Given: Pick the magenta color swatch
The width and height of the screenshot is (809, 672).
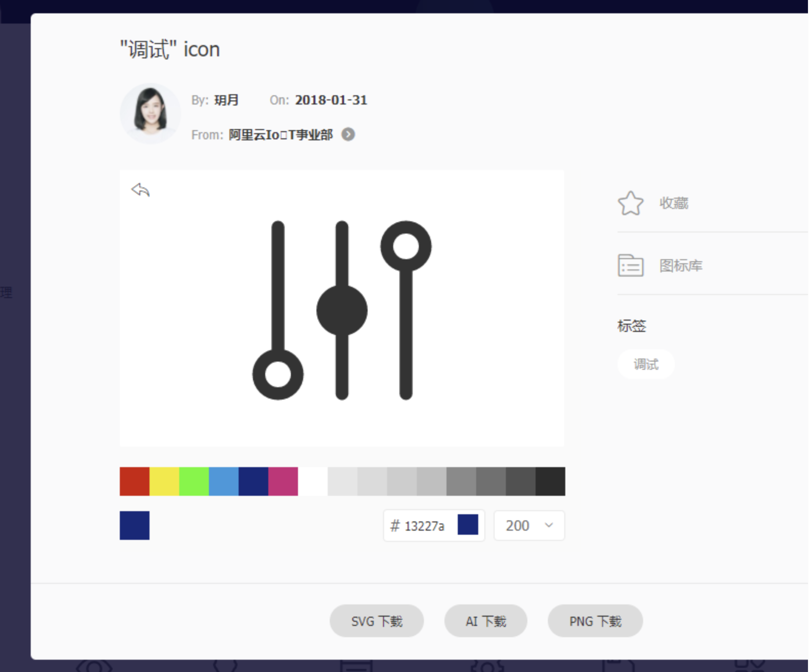Looking at the screenshot, I should tap(283, 481).
